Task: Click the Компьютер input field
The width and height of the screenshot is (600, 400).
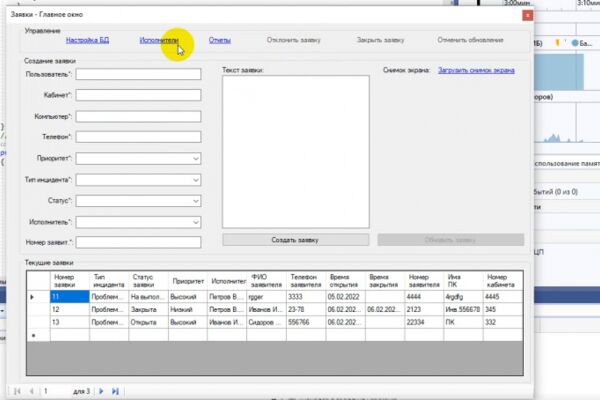Action: coord(138,116)
